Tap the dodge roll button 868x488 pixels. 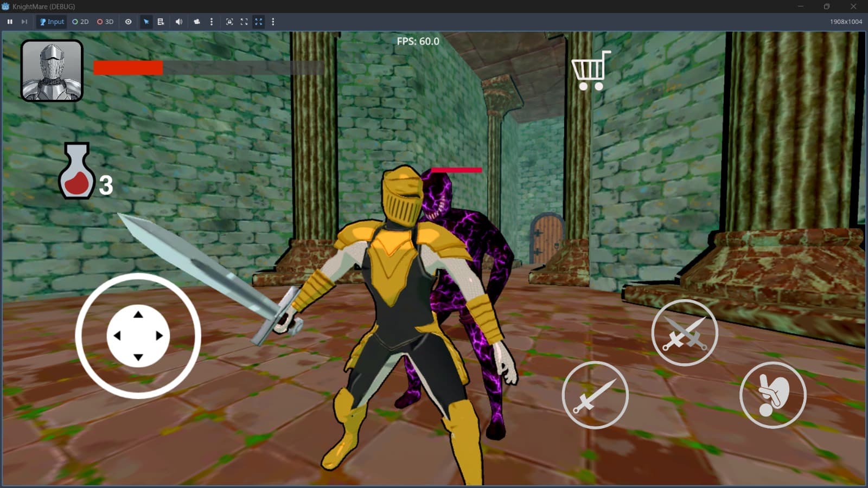[x=773, y=395]
